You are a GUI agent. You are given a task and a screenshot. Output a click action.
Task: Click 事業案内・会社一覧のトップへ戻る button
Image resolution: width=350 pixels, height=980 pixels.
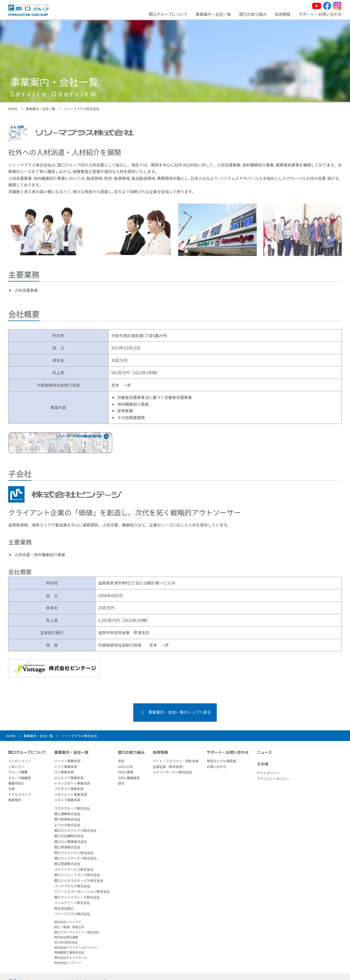(x=175, y=712)
